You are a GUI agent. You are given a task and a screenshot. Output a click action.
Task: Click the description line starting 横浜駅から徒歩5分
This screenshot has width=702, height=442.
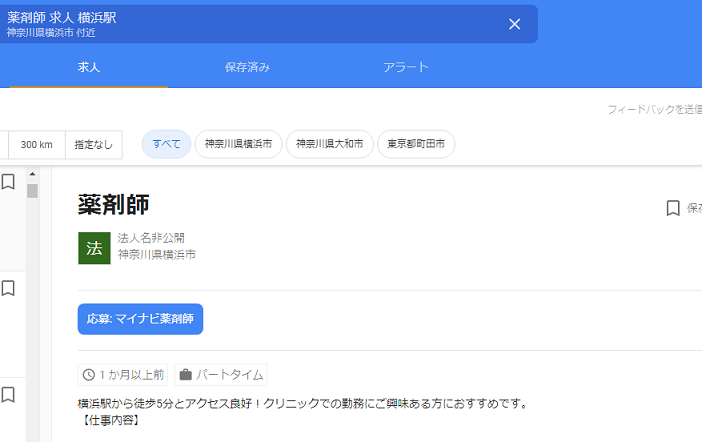point(304,403)
